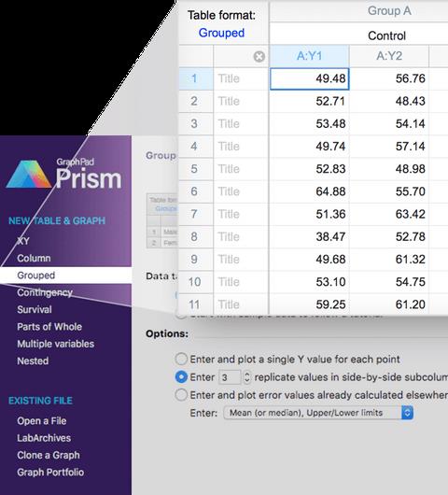Select the Grouped table type

(65, 275)
